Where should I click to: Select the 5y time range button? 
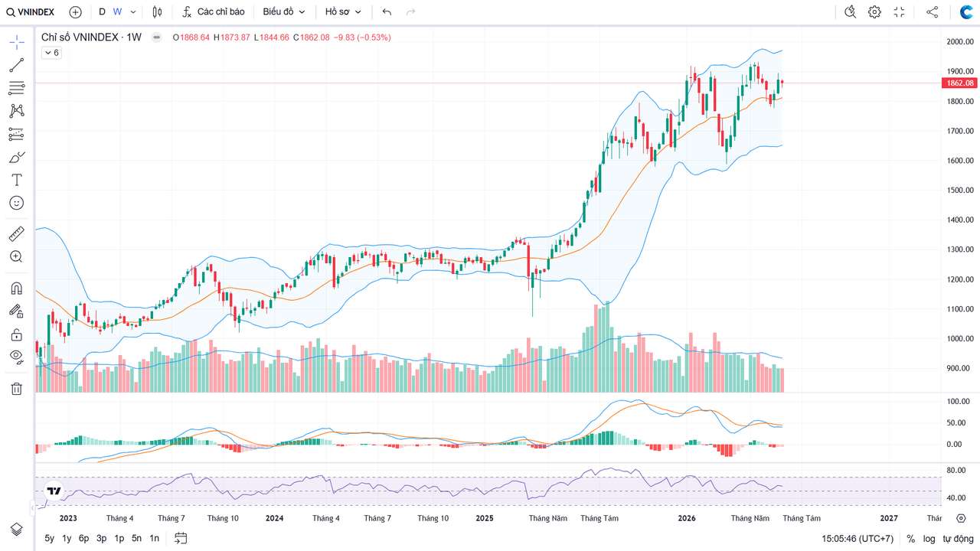49,539
